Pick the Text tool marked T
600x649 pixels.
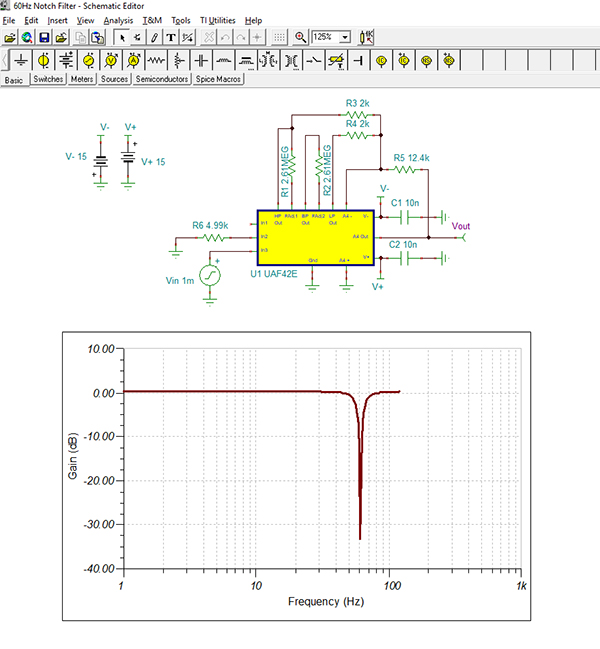(x=171, y=37)
